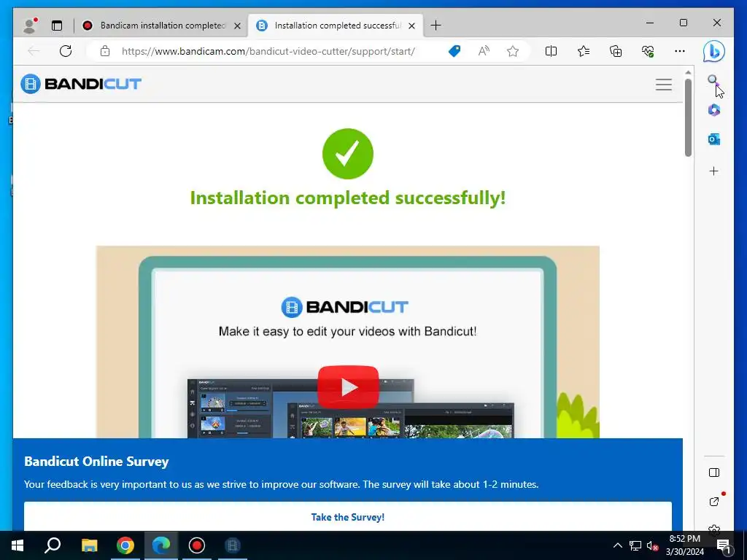Open the Favorites list

[583, 51]
